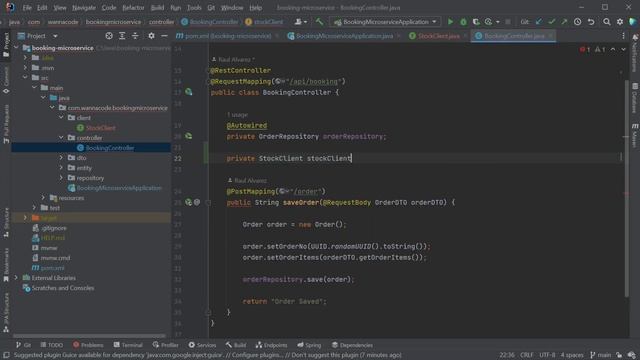Open Search Everywhere magnifier icon

tap(607, 22)
